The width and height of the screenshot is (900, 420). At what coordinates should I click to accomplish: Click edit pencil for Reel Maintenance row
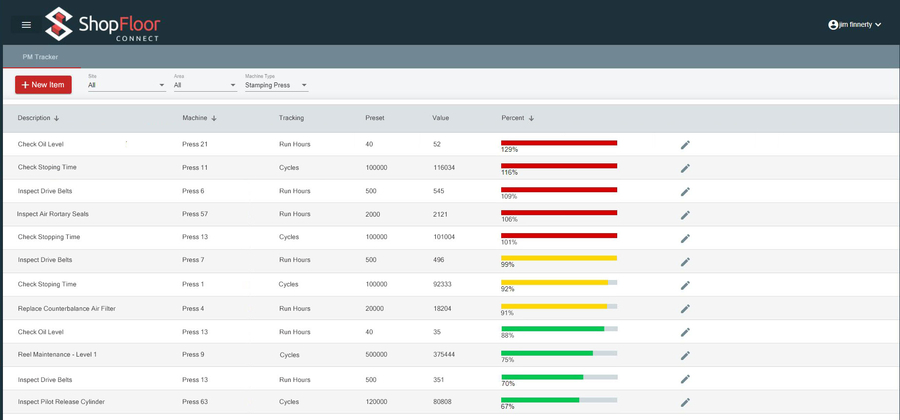pyautogui.click(x=685, y=355)
